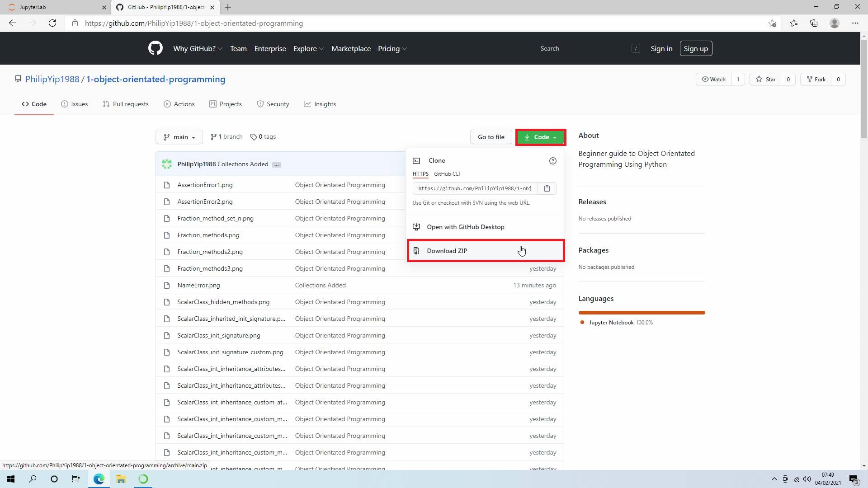Select GitHub CLI clone tab

[x=447, y=174]
